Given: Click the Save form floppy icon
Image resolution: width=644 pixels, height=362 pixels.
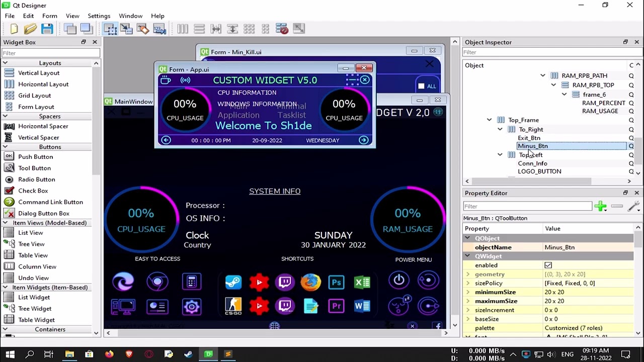Looking at the screenshot, I should click(47, 29).
